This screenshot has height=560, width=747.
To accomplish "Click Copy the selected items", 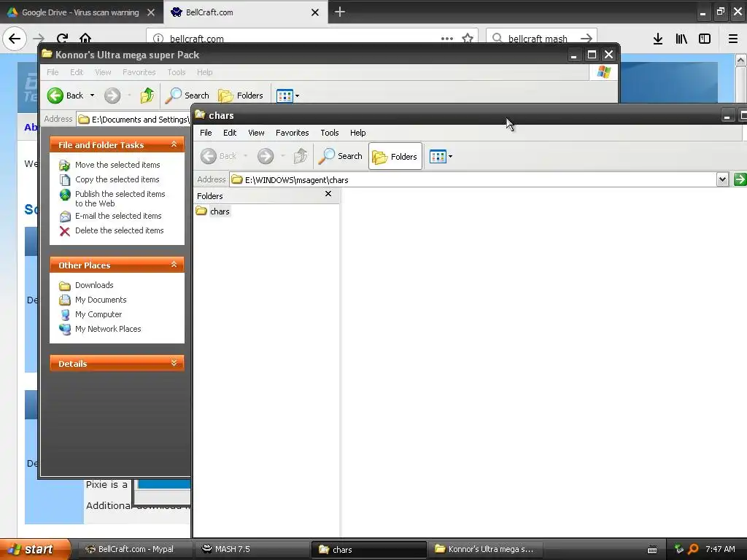I will 117,179.
